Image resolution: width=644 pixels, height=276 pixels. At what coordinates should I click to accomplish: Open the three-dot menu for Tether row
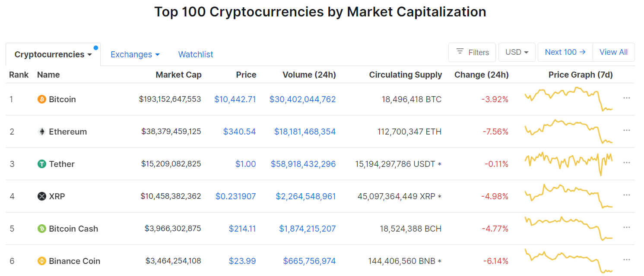pyautogui.click(x=627, y=163)
